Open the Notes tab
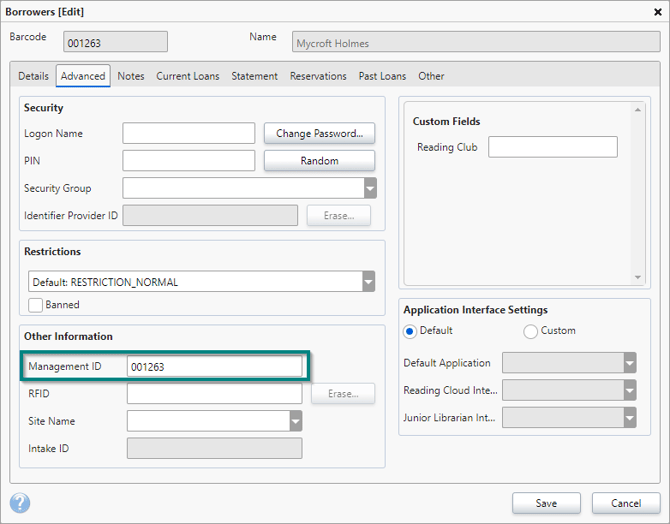This screenshot has height=524, width=670. coord(131,76)
